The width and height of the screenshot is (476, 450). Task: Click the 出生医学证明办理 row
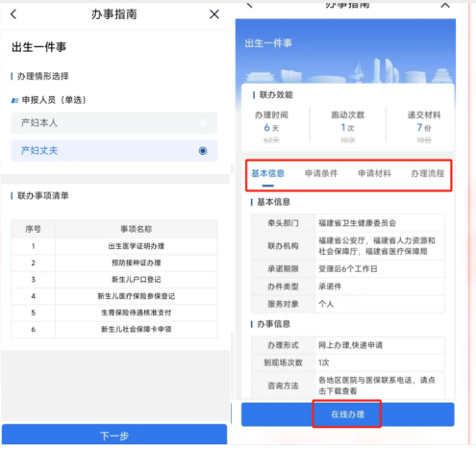[x=114, y=246]
